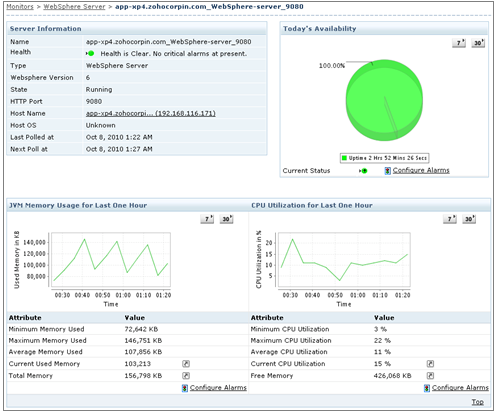Open graph icon for Free Memory

click(x=430, y=376)
